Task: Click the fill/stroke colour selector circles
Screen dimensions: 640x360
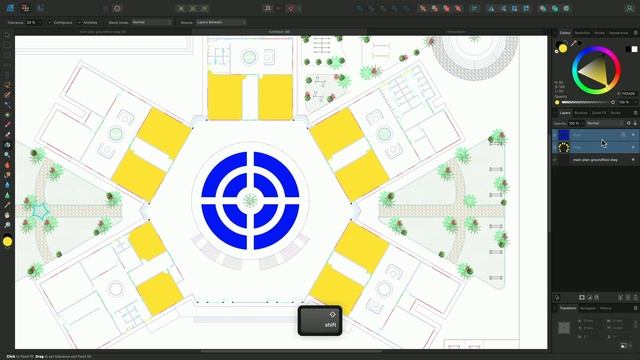Action: pyautogui.click(x=561, y=47)
